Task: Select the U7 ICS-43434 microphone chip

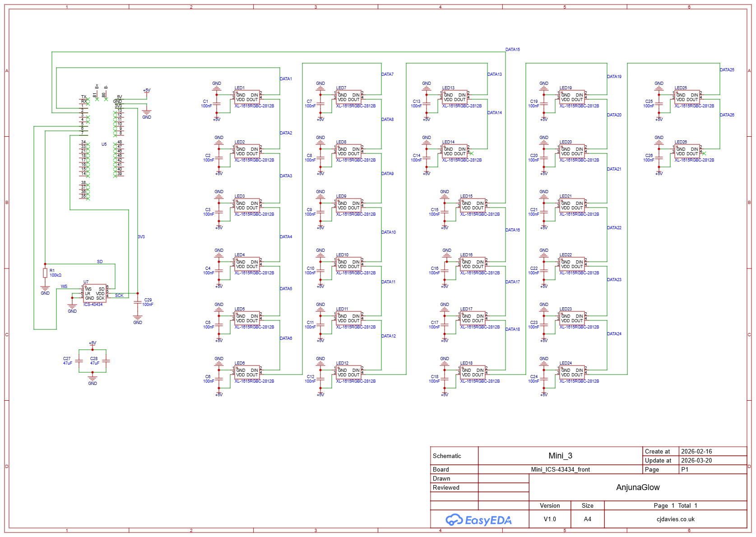Action: pos(95,293)
